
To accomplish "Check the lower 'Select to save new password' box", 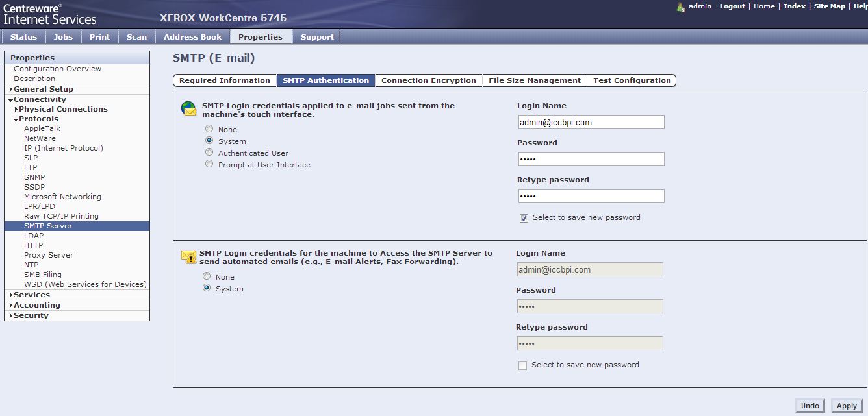I will pos(522,365).
